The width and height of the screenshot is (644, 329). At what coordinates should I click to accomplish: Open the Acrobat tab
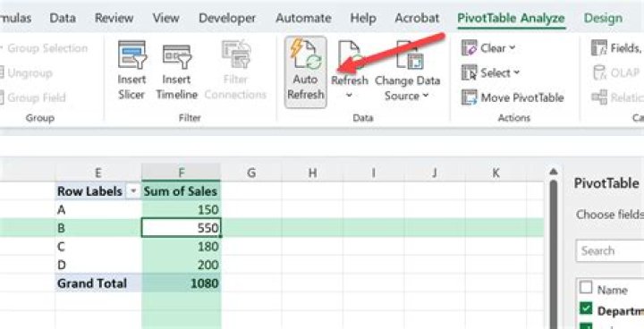(x=417, y=18)
